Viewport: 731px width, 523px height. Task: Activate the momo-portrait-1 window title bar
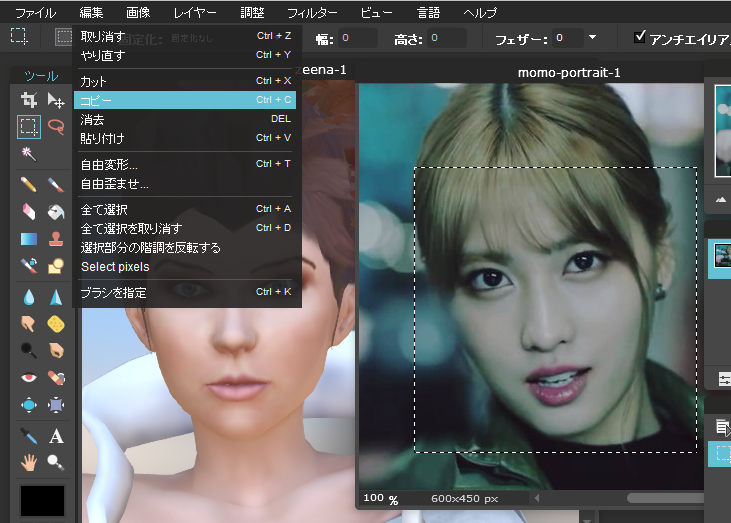click(x=531, y=73)
